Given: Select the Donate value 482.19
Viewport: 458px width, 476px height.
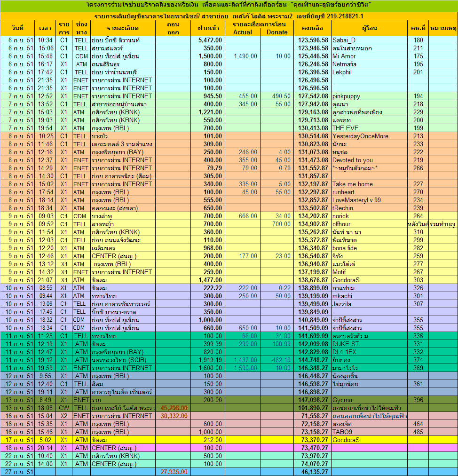Looking at the screenshot, I should coord(281,360).
